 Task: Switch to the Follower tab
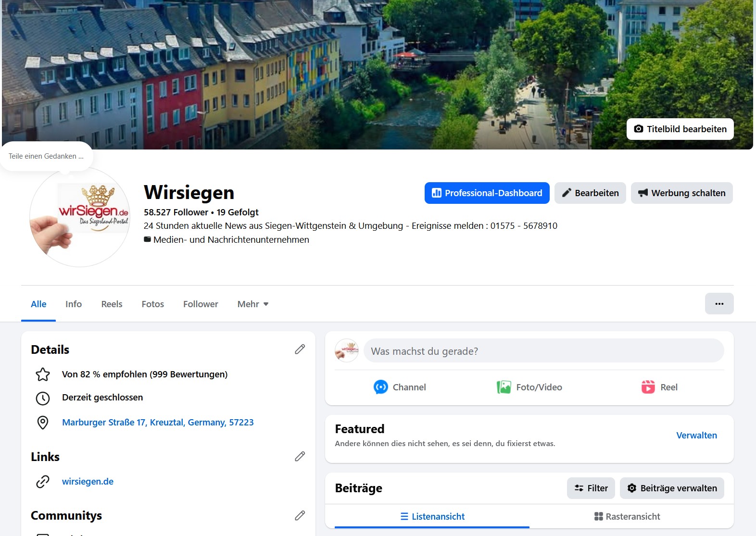(x=201, y=304)
